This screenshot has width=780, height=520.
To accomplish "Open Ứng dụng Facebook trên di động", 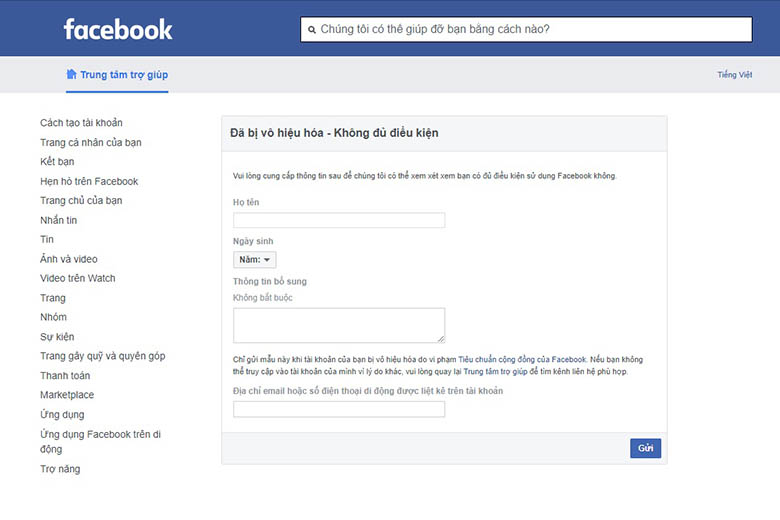I will (x=100, y=441).
